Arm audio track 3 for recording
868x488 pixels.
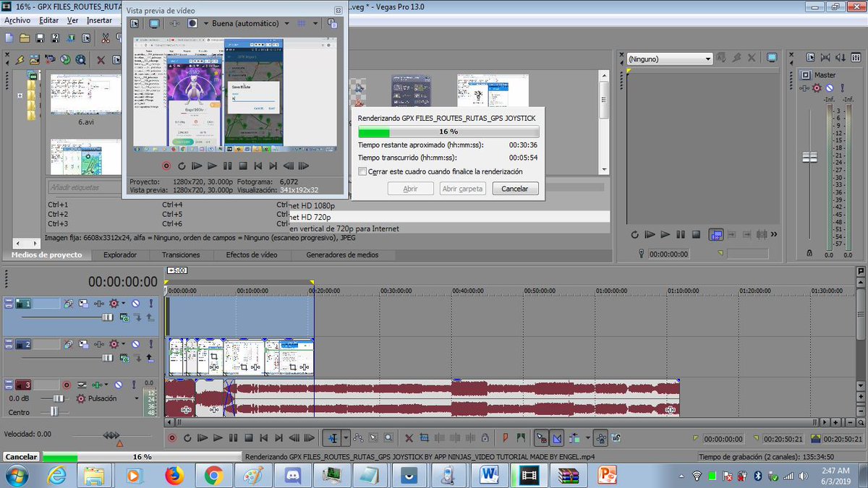tap(67, 385)
